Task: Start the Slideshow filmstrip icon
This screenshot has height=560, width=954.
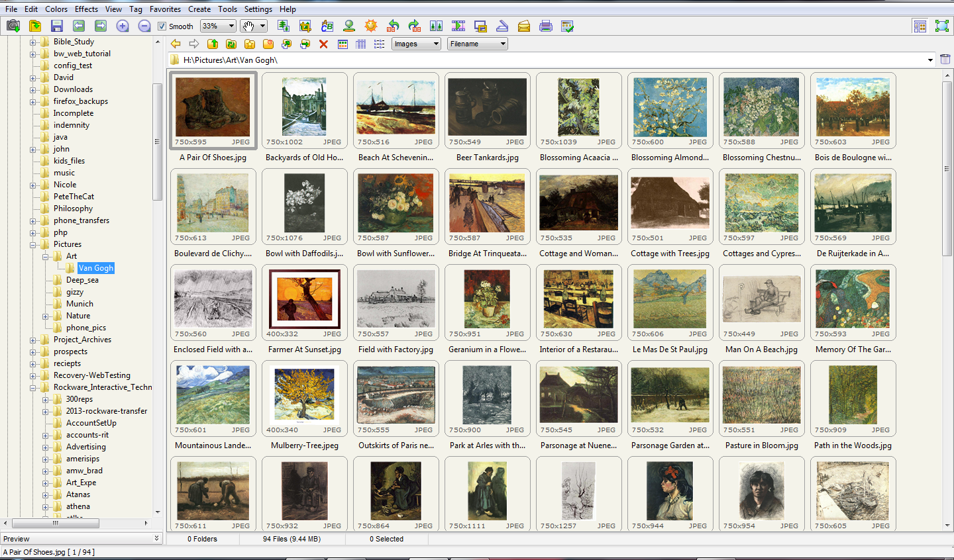Action: (x=458, y=26)
